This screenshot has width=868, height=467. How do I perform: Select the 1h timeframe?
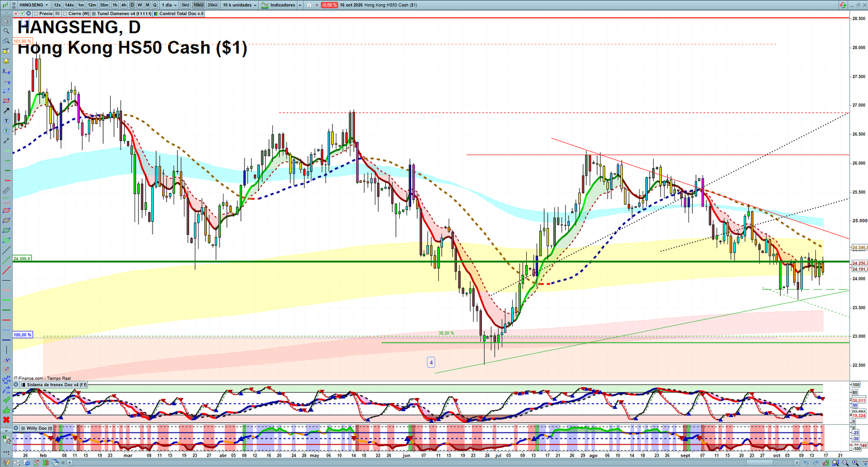(115, 5)
